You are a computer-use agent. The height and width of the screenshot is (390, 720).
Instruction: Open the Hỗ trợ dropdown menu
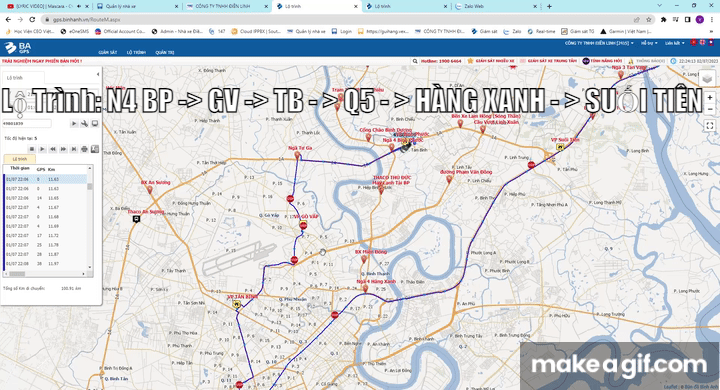coord(649,43)
